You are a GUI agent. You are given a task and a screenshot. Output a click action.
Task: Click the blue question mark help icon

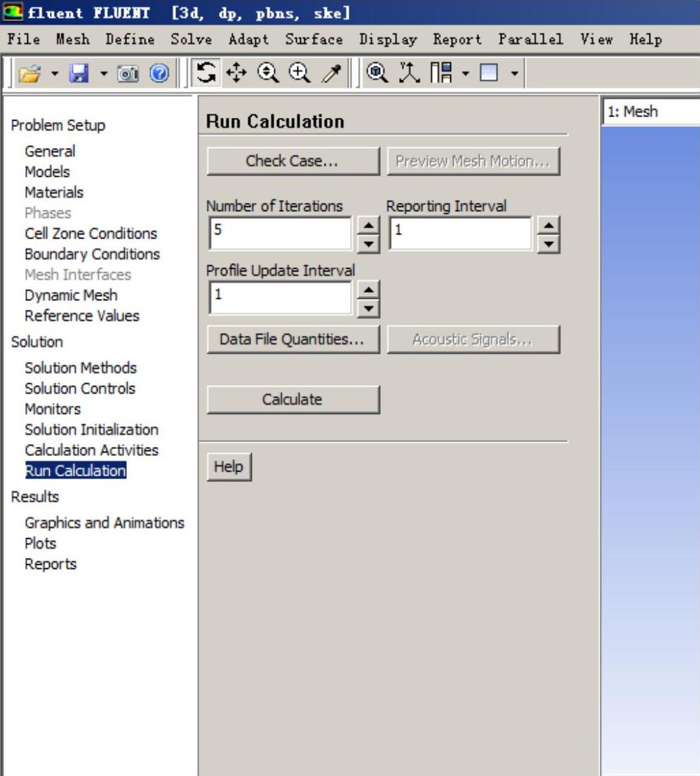pyautogui.click(x=159, y=74)
